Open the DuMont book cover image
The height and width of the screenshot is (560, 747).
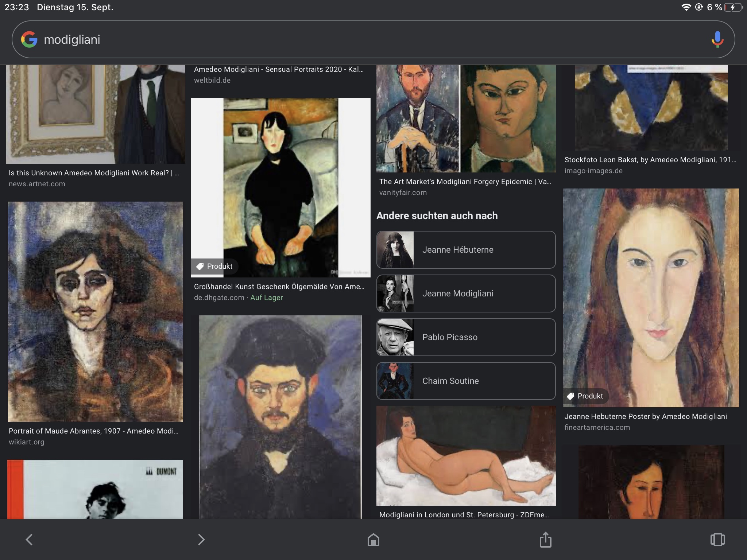[x=95, y=489]
